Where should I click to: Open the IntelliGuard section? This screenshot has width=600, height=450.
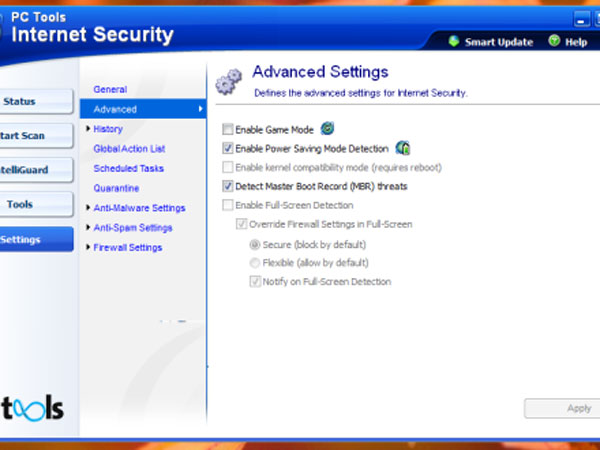[36, 170]
